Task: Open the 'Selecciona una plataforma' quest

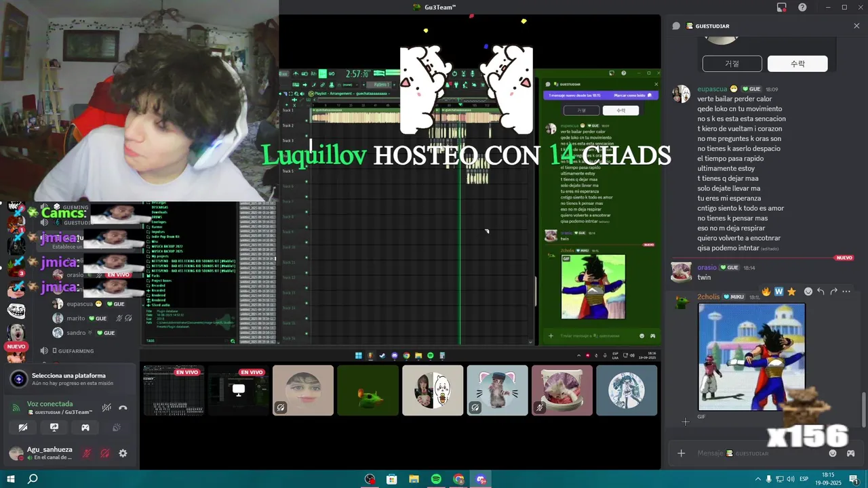Action: (68, 379)
